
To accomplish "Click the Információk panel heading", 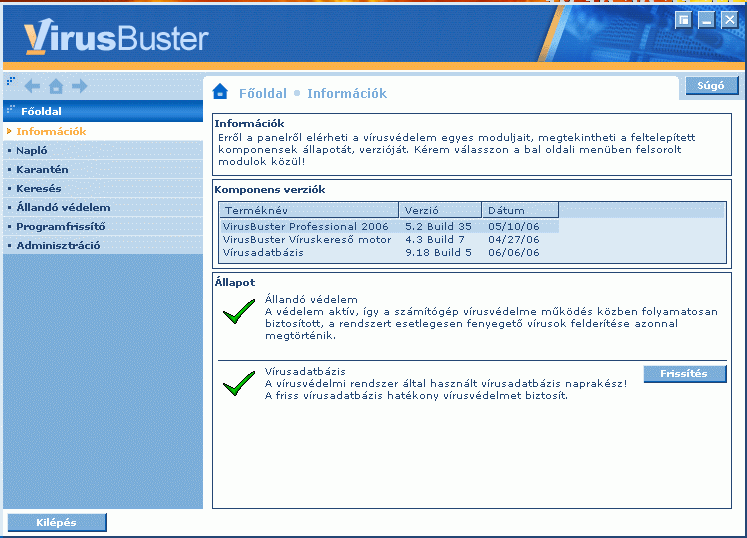I will point(249,123).
